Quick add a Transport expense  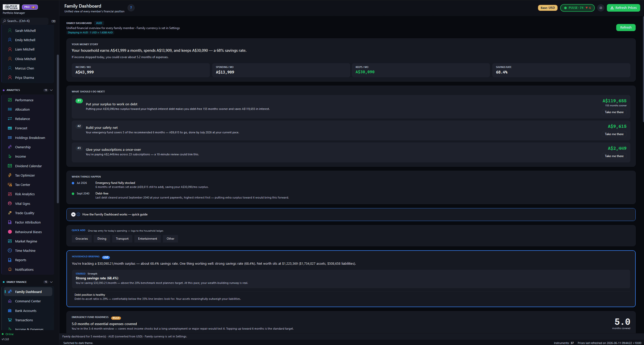click(x=122, y=239)
